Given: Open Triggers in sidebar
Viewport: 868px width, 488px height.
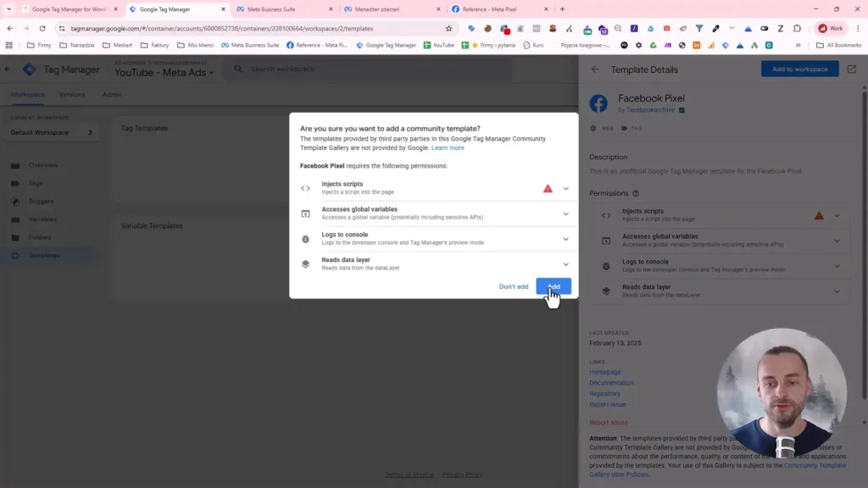Looking at the screenshot, I should pos(41,202).
